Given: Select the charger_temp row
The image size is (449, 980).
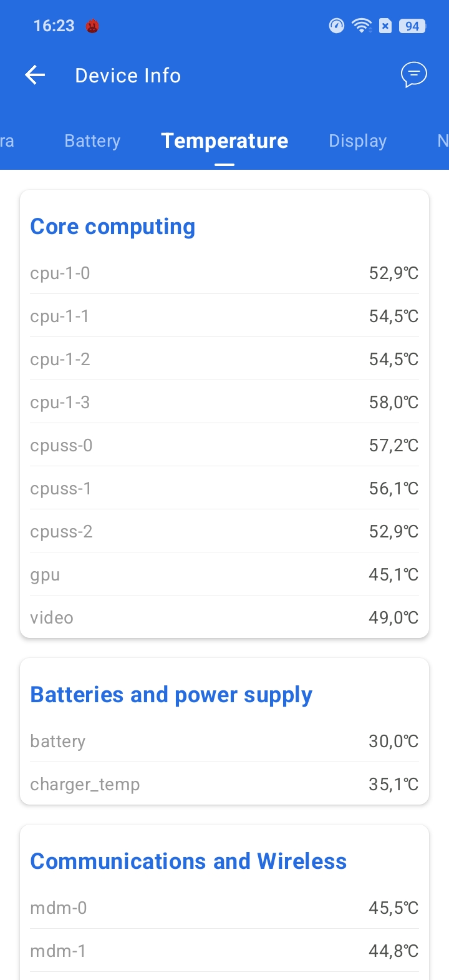Looking at the screenshot, I should 224,785.
